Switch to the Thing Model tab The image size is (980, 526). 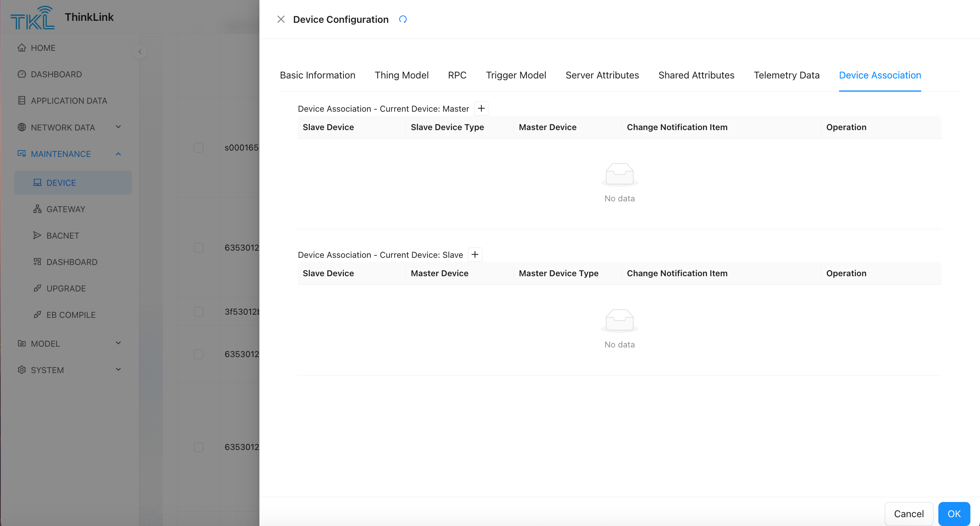coord(402,75)
